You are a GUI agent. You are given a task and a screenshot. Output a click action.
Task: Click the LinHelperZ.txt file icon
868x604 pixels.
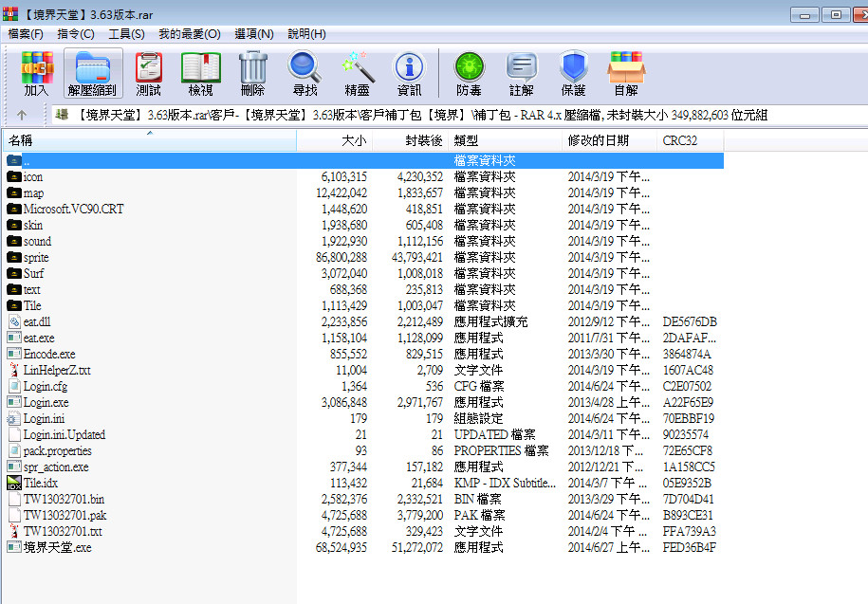point(14,370)
